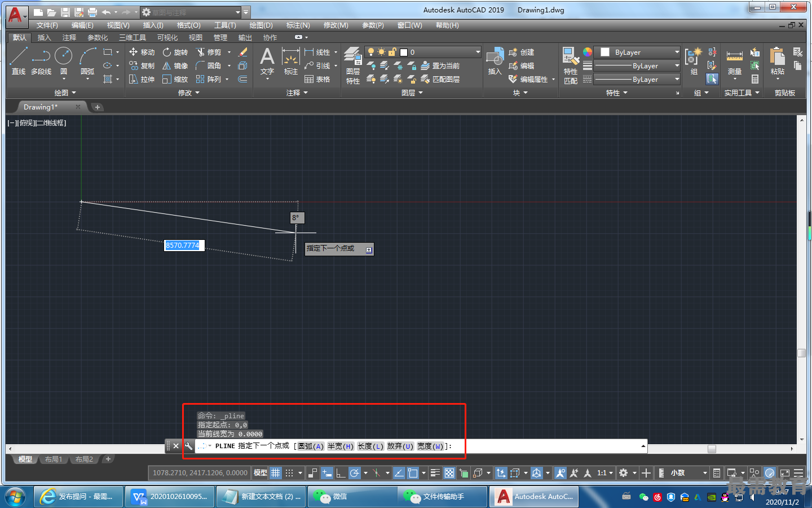
Task: Open 微信 from the Windows taskbar
Action: [352, 497]
